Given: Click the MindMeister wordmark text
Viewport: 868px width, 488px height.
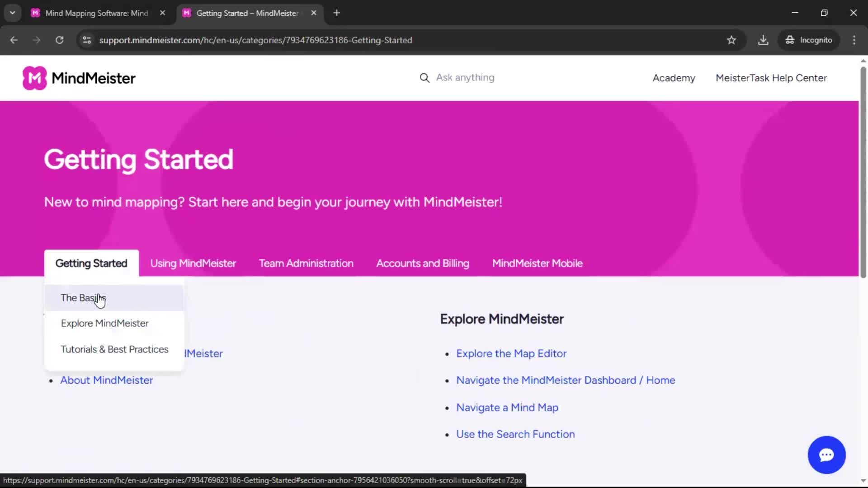Looking at the screenshot, I should [x=94, y=78].
